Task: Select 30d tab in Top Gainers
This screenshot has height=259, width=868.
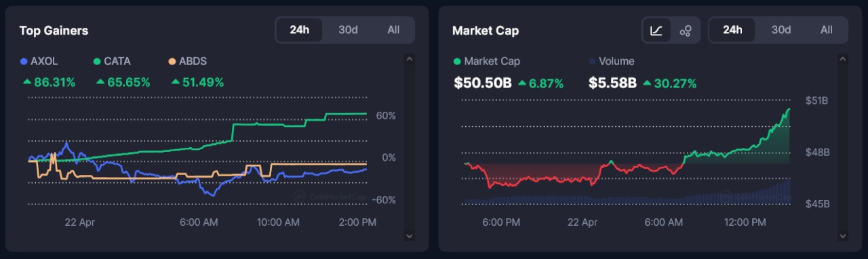Action: [x=348, y=30]
